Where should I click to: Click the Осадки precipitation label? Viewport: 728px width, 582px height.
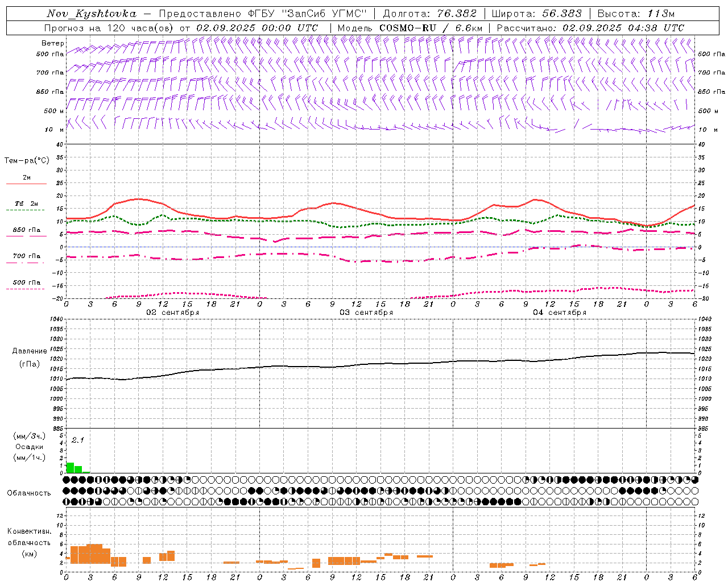click(x=30, y=447)
